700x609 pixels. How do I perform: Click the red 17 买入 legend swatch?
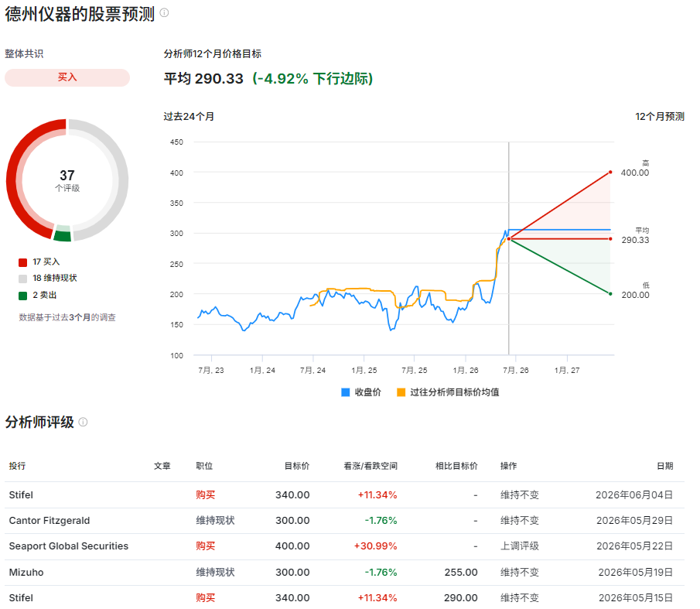click(x=22, y=262)
